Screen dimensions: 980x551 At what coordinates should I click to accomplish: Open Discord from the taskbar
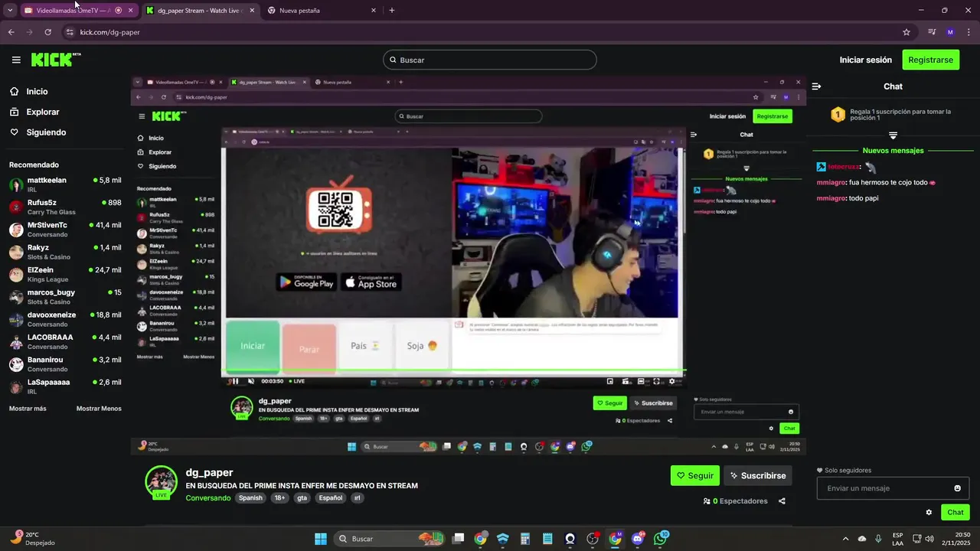click(x=638, y=539)
